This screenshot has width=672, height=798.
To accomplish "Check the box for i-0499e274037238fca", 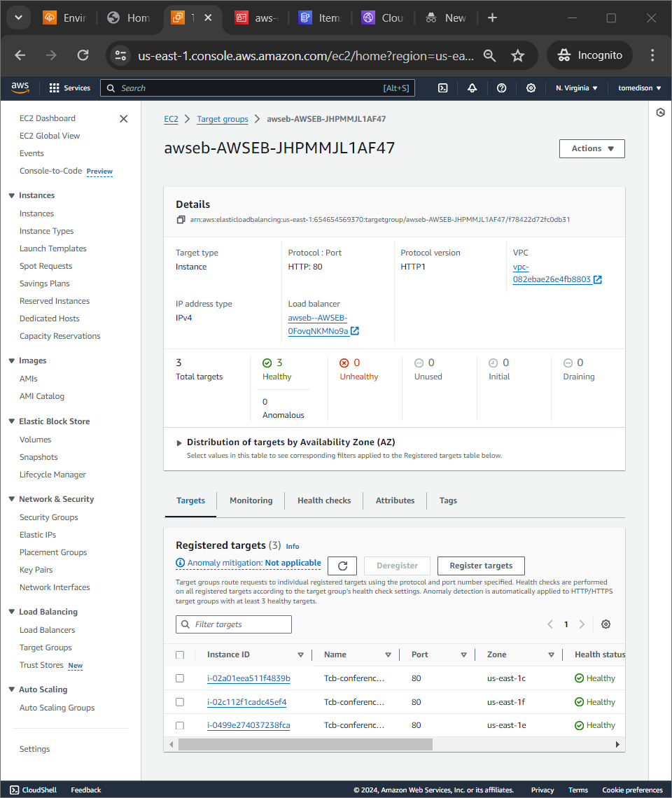I will point(180,726).
